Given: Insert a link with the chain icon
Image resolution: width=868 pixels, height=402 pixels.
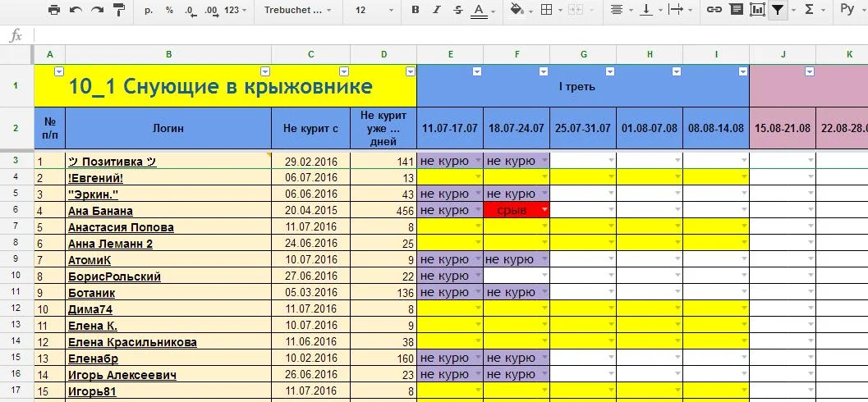Looking at the screenshot, I should coord(714,9).
